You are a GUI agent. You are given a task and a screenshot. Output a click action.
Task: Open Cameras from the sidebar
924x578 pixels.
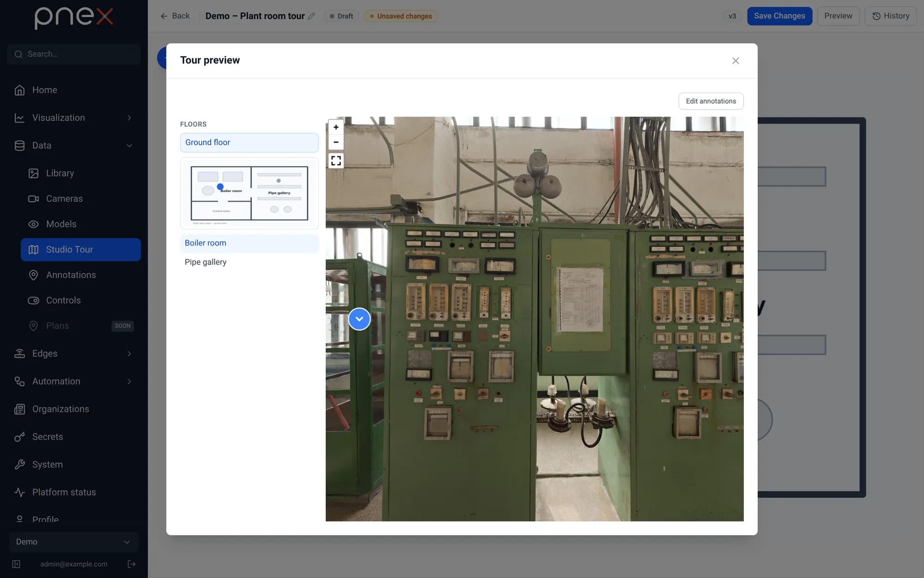pyautogui.click(x=81, y=199)
